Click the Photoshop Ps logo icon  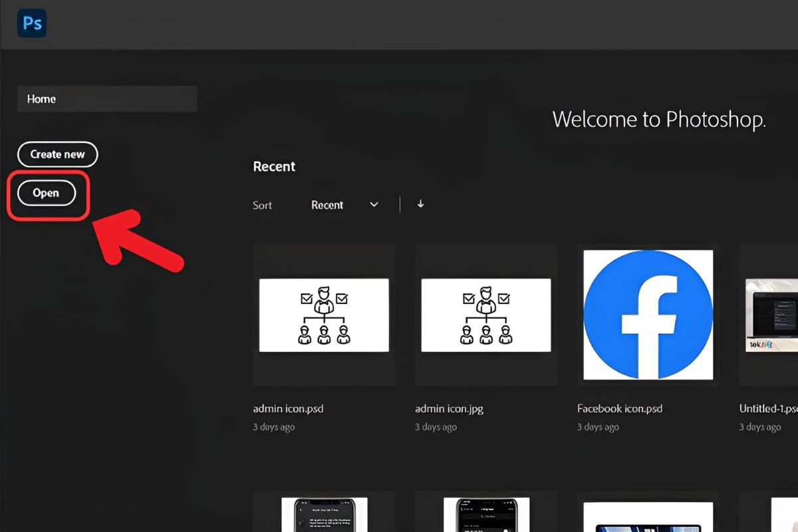coord(33,24)
